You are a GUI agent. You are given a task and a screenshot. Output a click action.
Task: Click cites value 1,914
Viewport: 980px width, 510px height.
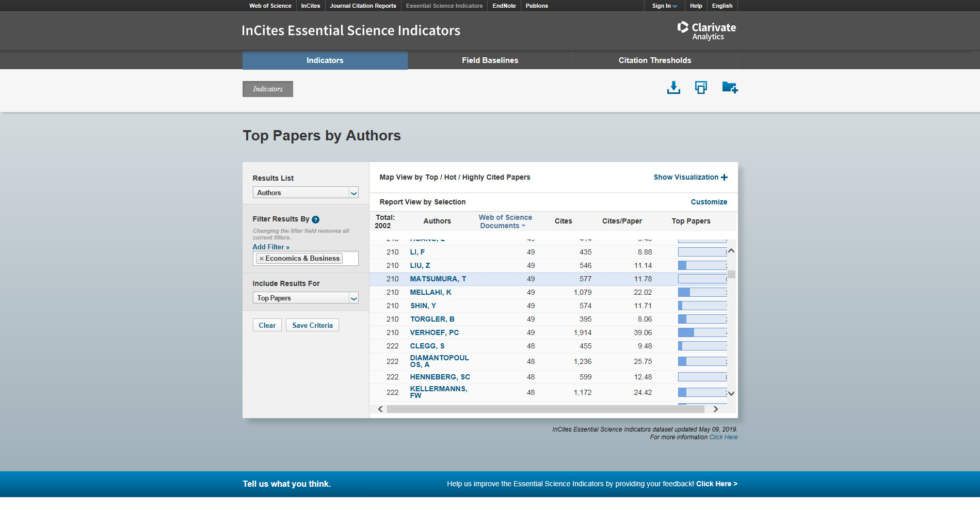(583, 332)
